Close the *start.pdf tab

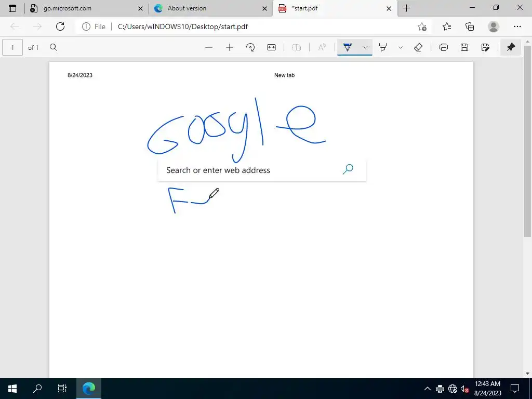[389, 8]
